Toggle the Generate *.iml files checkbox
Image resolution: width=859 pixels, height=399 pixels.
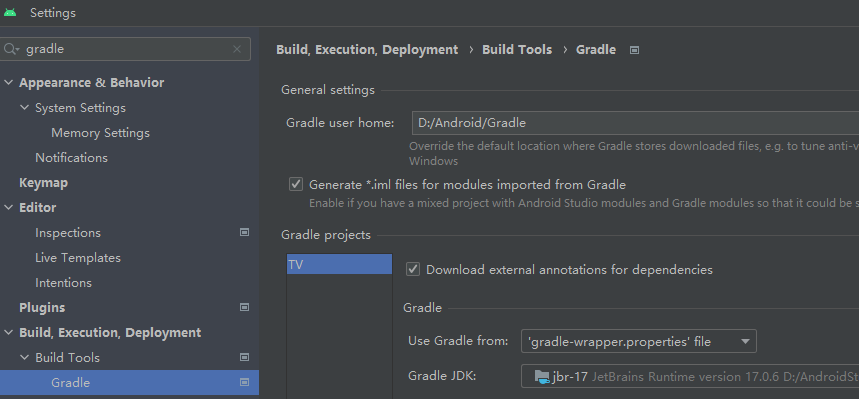point(296,185)
